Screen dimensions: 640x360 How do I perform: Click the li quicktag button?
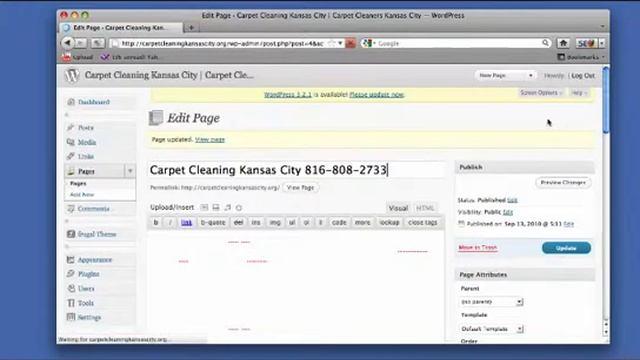click(x=320, y=222)
